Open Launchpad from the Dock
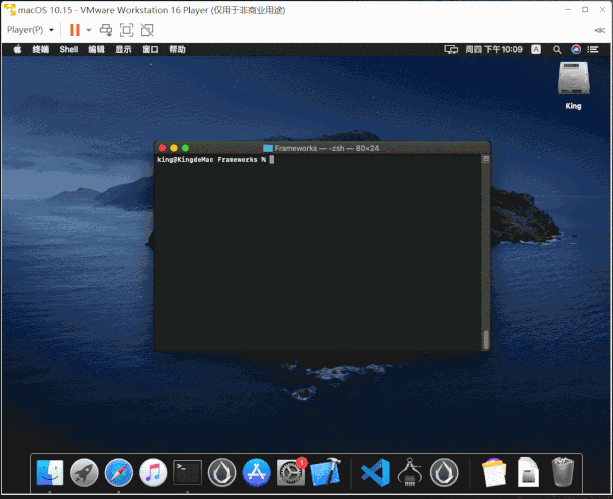 (84, 472)
